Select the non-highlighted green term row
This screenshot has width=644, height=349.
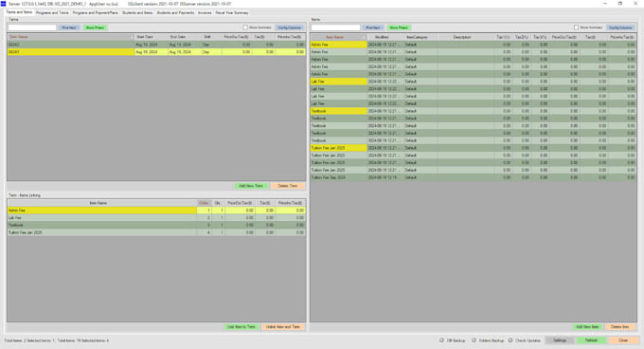[156, 45]
